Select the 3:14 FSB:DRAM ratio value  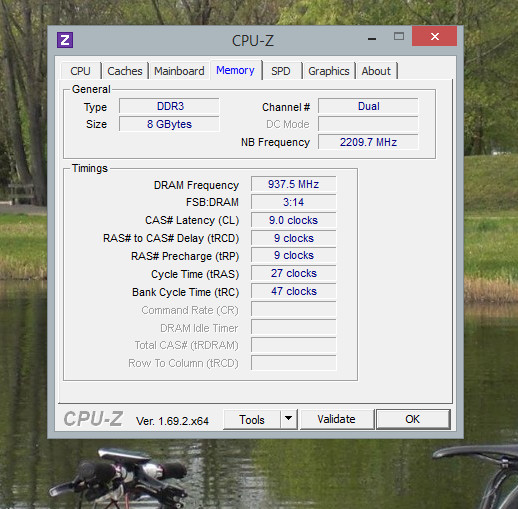click(294, 202)
